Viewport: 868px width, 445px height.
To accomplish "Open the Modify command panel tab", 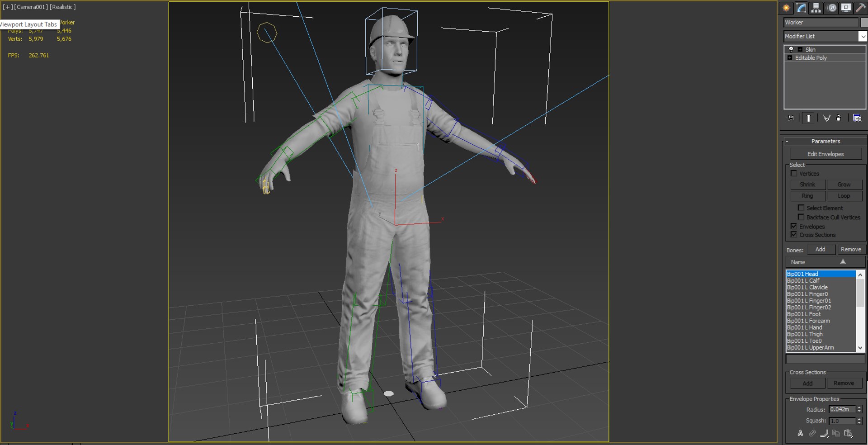I will pyautogui.click(x=801, y=8).
